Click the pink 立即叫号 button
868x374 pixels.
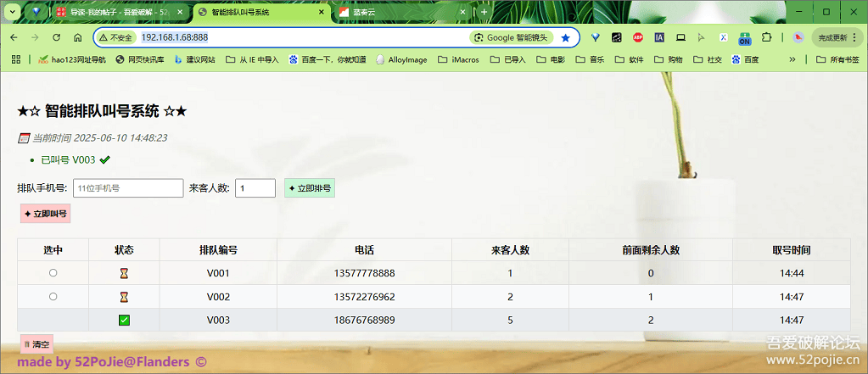click(x=46, y=214)
